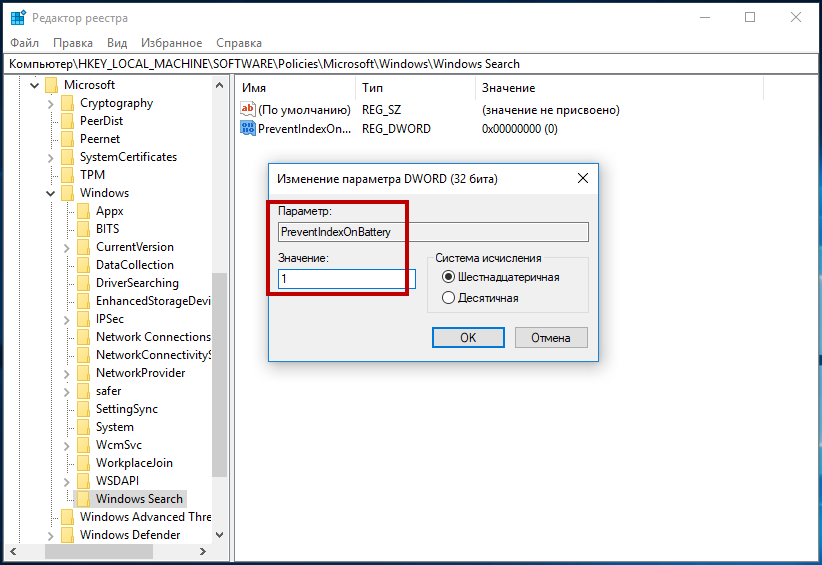Viewport: 822px width, 565px height.
Task: Open the Избранное menu
Action: pos(173,43)
